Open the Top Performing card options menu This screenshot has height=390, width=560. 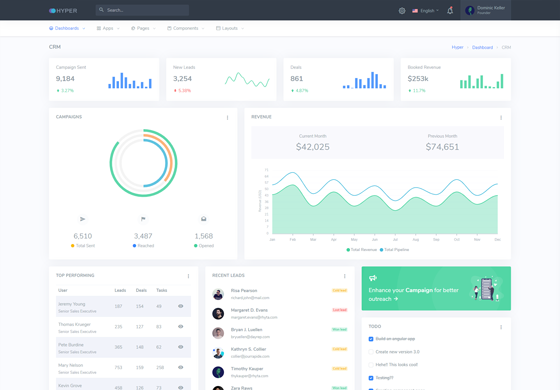click(x=189, y=276)
